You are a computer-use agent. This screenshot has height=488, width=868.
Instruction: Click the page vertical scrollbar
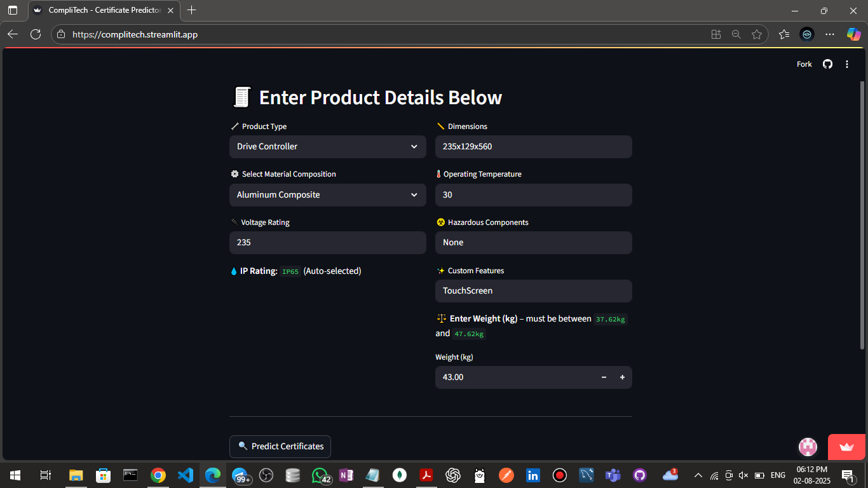pyautogui.click(x=862, y=216)
